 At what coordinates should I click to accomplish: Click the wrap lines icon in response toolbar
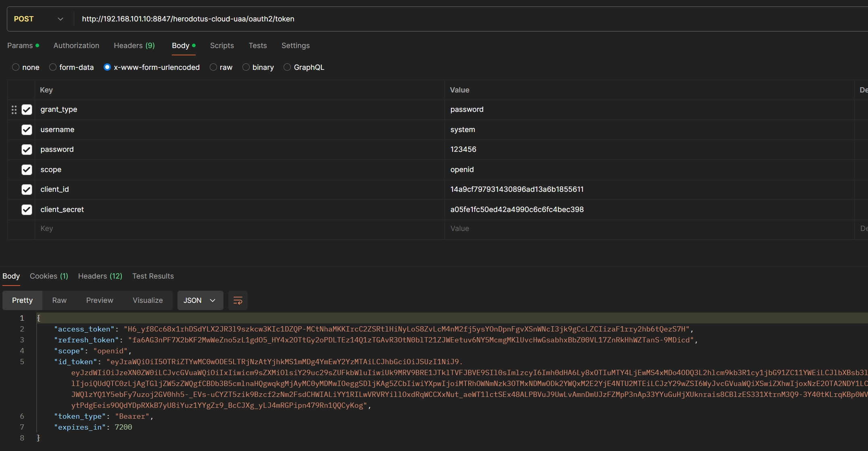point(238,300)
